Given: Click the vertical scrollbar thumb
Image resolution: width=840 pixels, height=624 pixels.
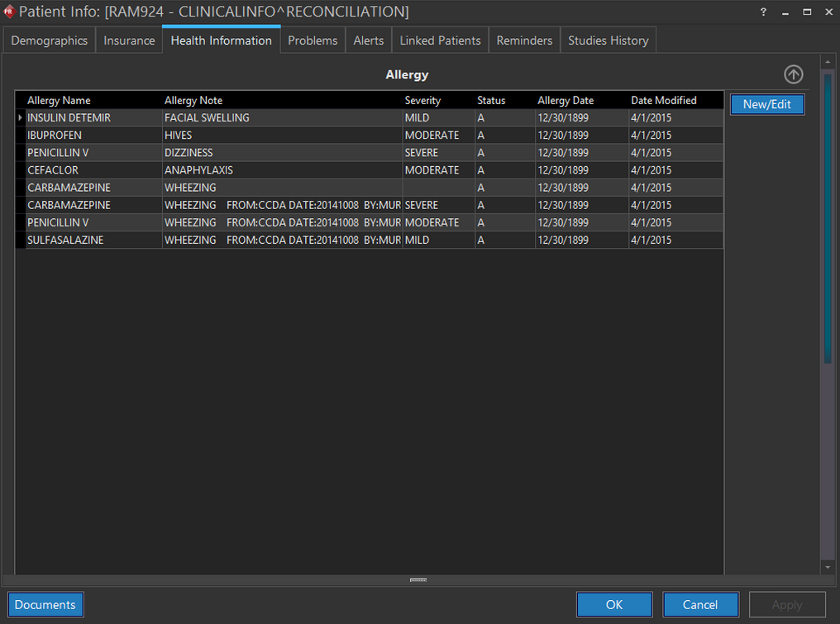Looking at the screenshot, I should click(828, 215).
